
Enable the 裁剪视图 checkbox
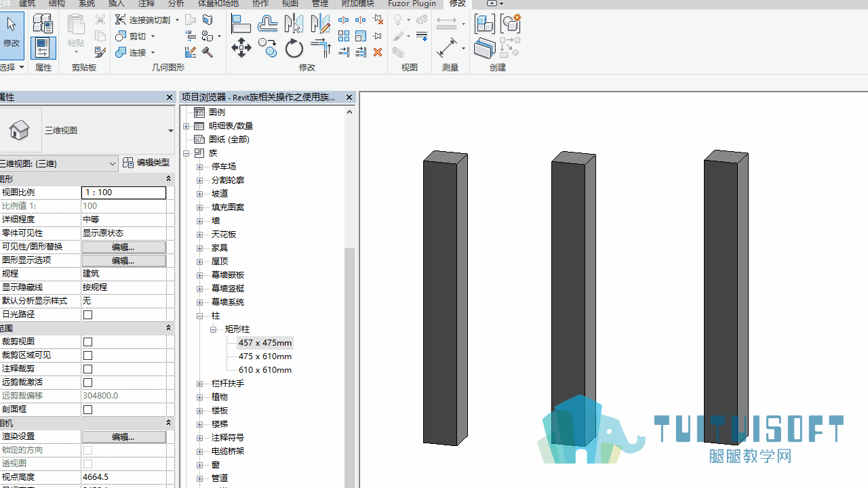[87, 342]
